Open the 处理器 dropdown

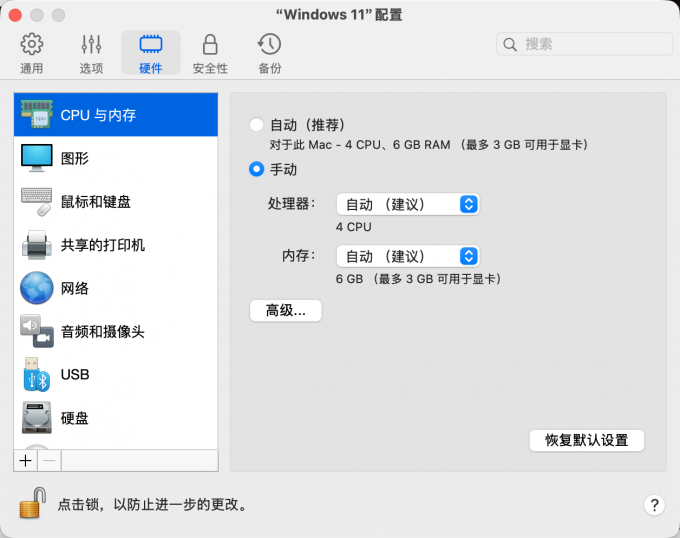pyautogui.click(x=408, y=204)
